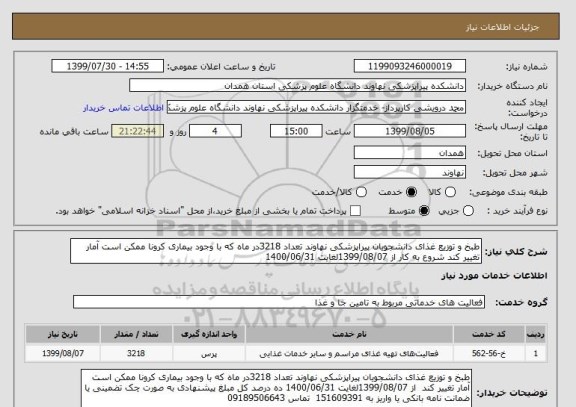Viewport: 576px width, 407px height.
Task: Click the delivery city field نهاوند
Action: (410, 172)
